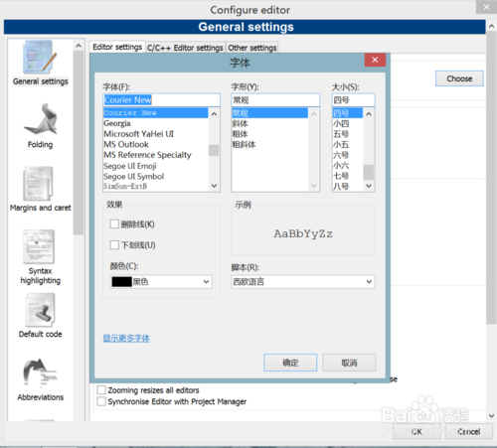Enable the 下划线(U) underline checkbox
The height and width of the screenshot is (448, 497).
[114, 245]
